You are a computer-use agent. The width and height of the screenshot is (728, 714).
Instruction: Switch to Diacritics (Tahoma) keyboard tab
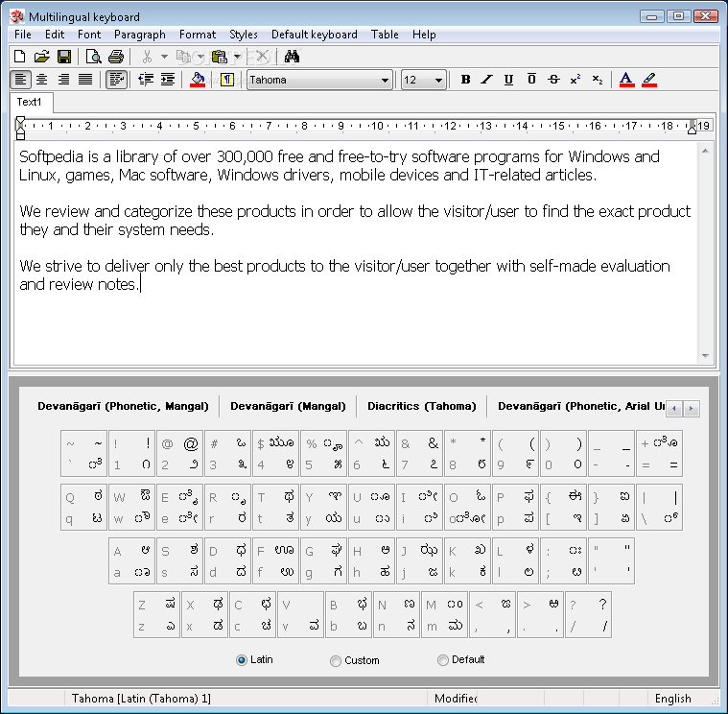point(422,406)
